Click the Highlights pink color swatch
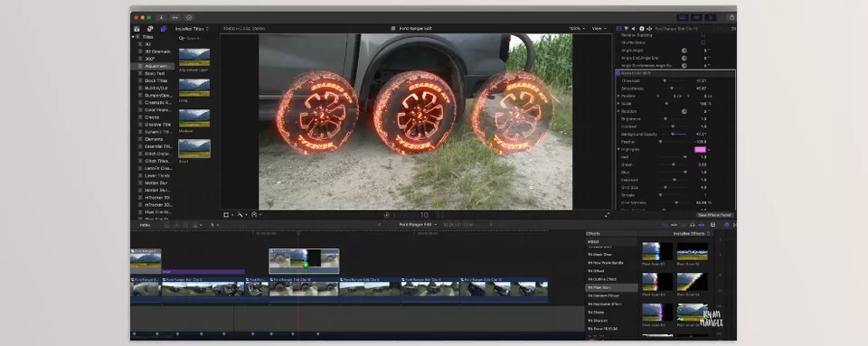Image resolution: width=868 pixels, height=346 pixels. click(x=700, y=149)
